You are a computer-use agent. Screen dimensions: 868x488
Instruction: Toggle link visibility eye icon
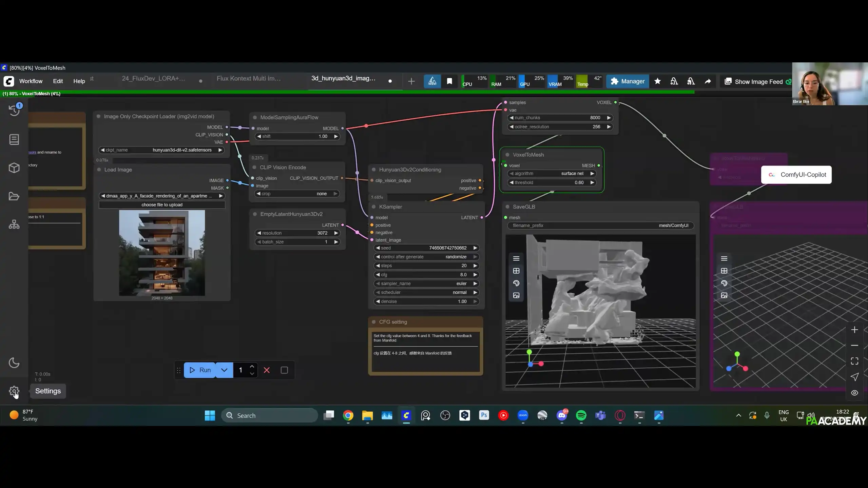854,393
